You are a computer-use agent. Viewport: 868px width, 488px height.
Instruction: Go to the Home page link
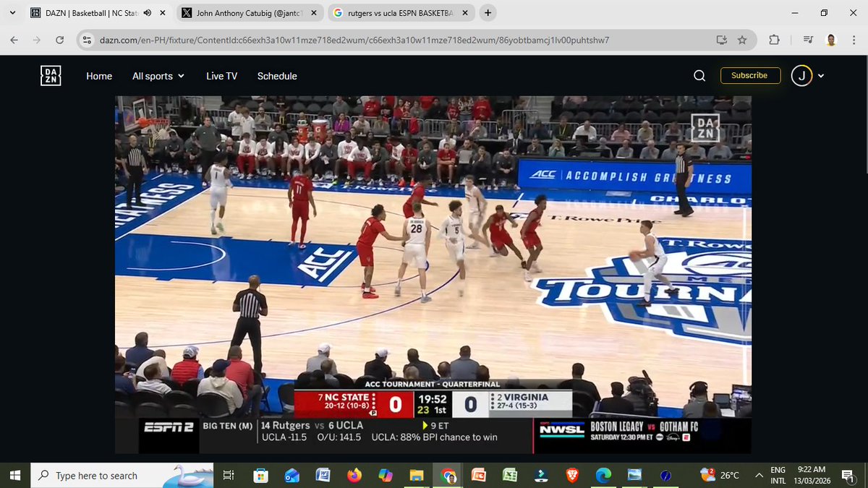point(99,76)
